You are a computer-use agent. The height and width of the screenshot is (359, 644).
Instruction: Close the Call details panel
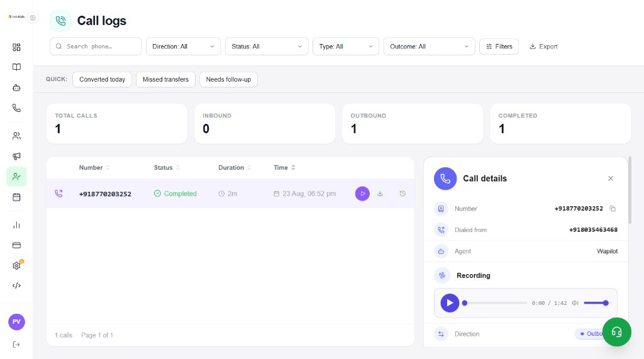tap(610, 179)
